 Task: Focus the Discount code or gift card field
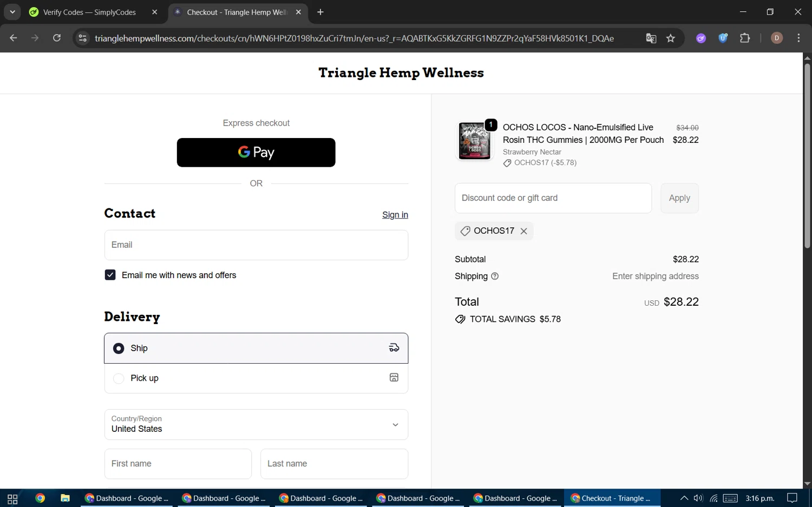pyautogui.click(x=553, y=198)
